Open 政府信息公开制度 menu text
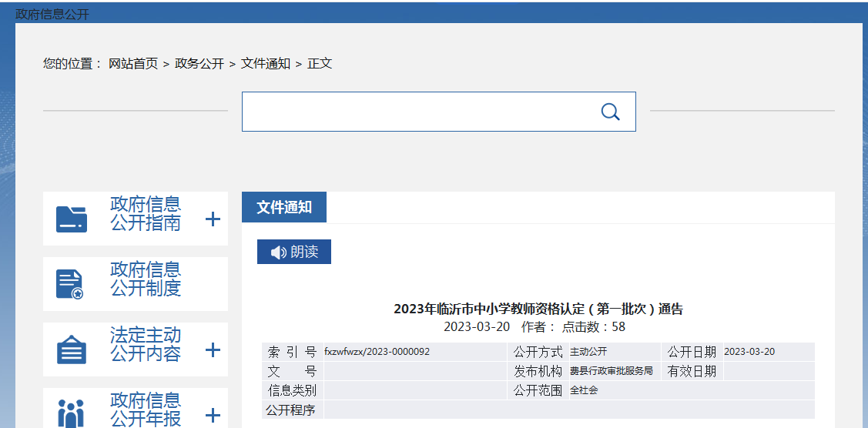 (x=146, y=279)
